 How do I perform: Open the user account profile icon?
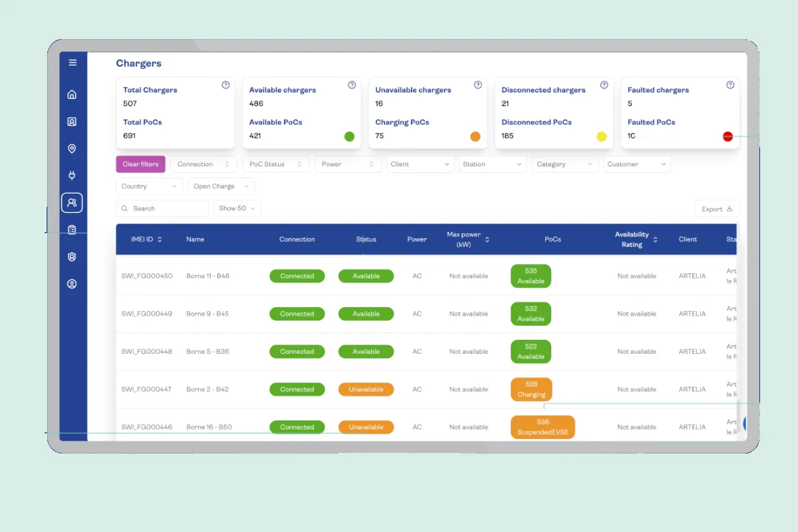pos(72,284)
